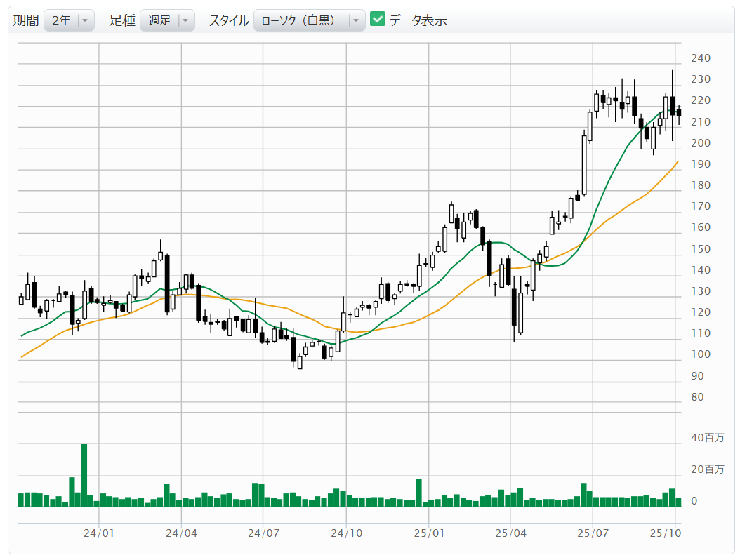Uncheck the データ表示 checkbox
740x560 pixels.
[378, 20]
